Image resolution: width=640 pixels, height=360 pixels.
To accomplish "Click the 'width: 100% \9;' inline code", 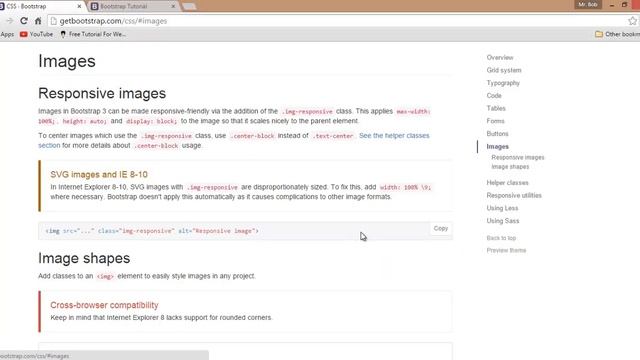I will [405, 187].
